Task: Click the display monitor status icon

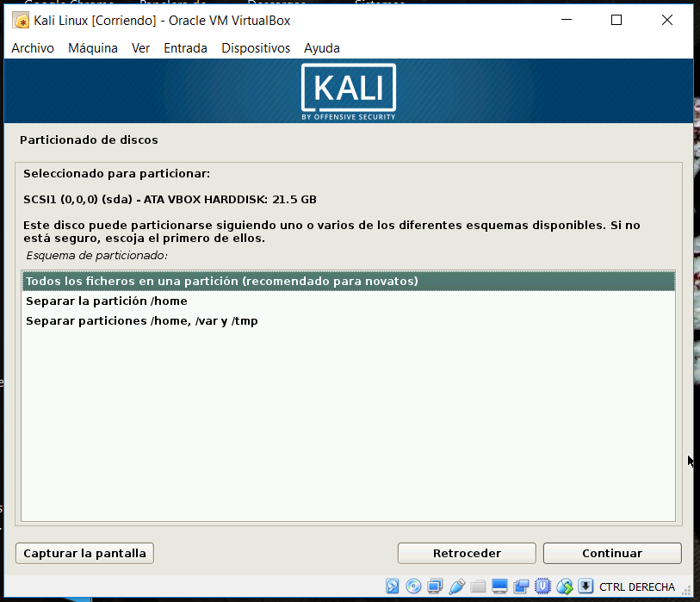Action: click(x=500, y=586)
